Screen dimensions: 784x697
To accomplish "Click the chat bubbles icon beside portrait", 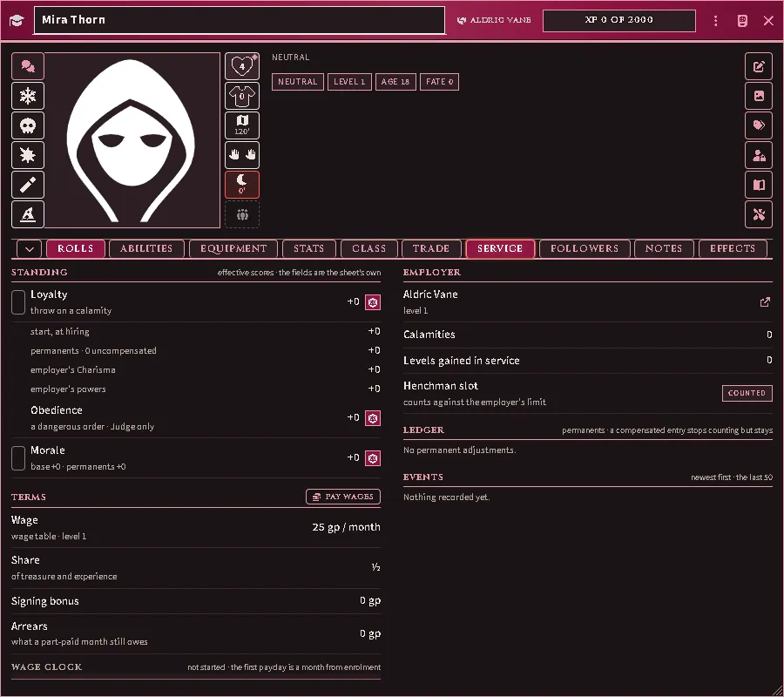I will tap(28, 66).
